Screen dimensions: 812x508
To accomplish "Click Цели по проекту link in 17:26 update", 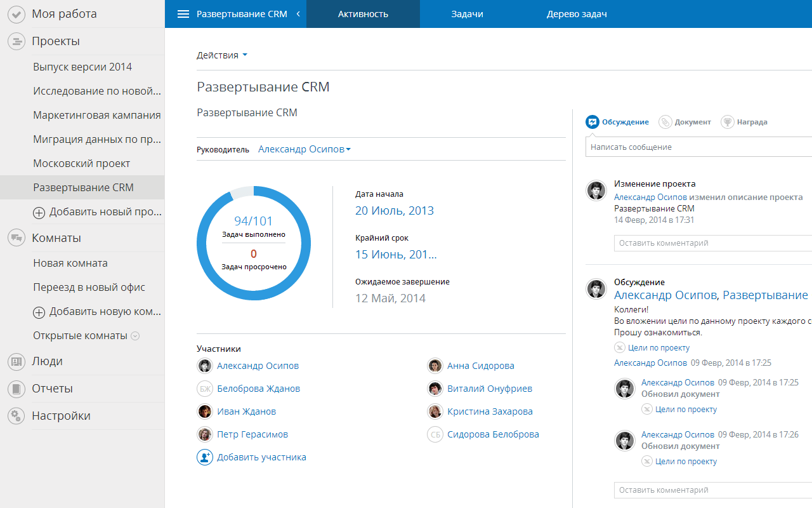I will click(x=686, y=462).
